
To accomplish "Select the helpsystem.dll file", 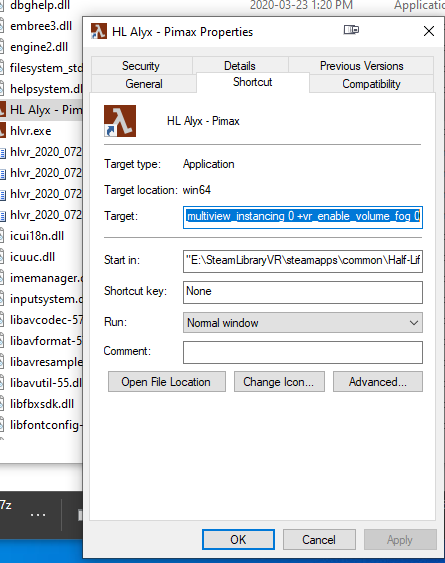I will pyautogui.click(x=46, y=89).
